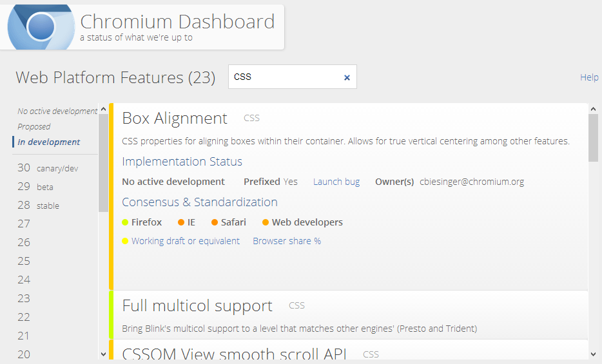The height and width of the screenshot is (364, 602).
Task: Open the Help link
Action: pyautogui.click(x=589, y=77)
